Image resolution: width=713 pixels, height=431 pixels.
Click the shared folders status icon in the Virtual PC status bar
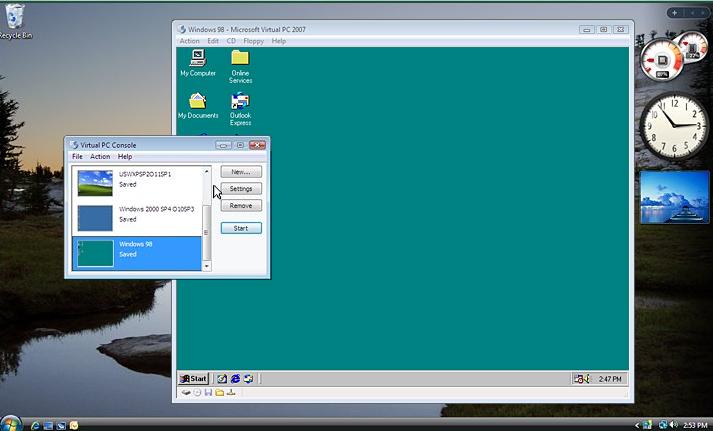coord(220,392)
